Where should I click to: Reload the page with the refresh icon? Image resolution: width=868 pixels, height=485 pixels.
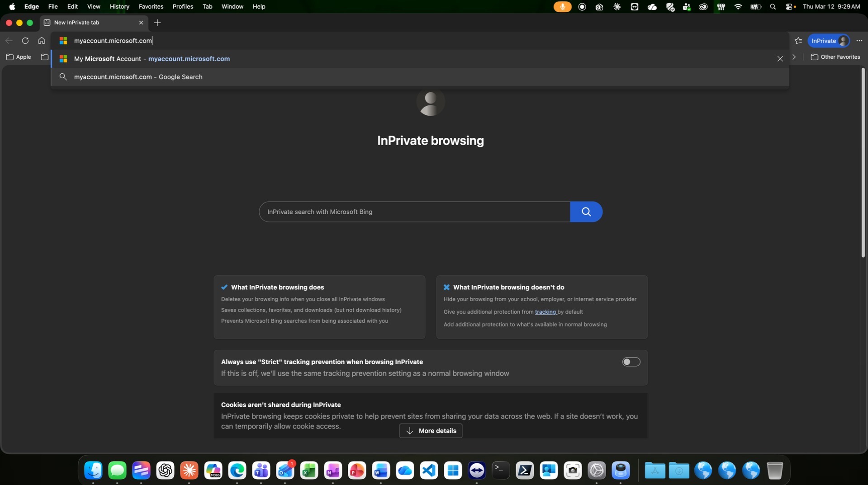click(x=25, y=41)
